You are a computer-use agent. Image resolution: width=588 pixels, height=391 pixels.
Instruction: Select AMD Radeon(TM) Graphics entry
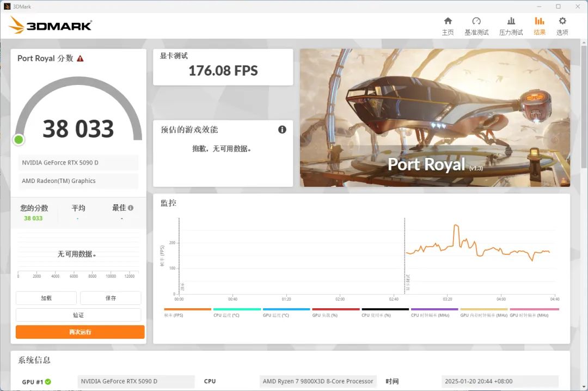pyautogui.click(x=78, y=181)
